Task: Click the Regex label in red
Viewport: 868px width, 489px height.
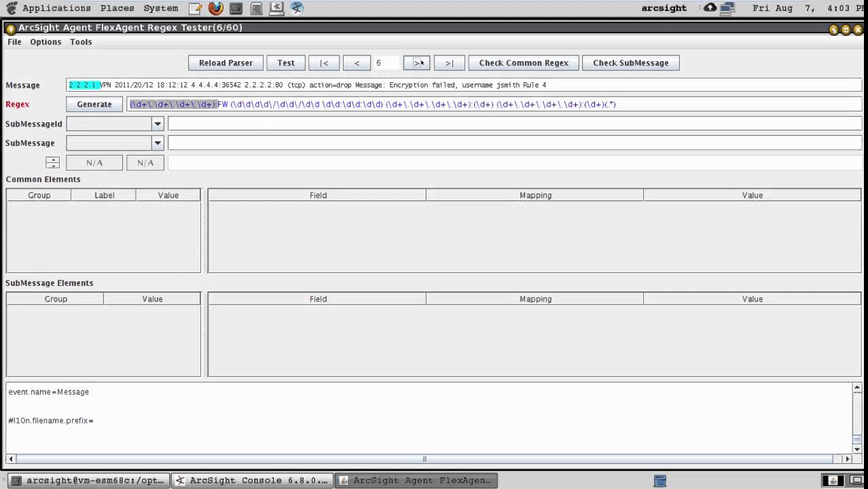Action: coord(18,104)
